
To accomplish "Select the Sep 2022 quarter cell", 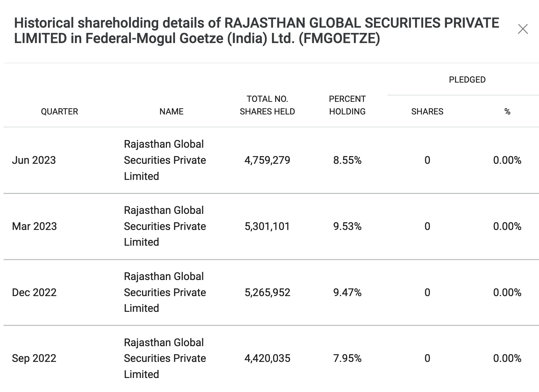I will 34,358.
